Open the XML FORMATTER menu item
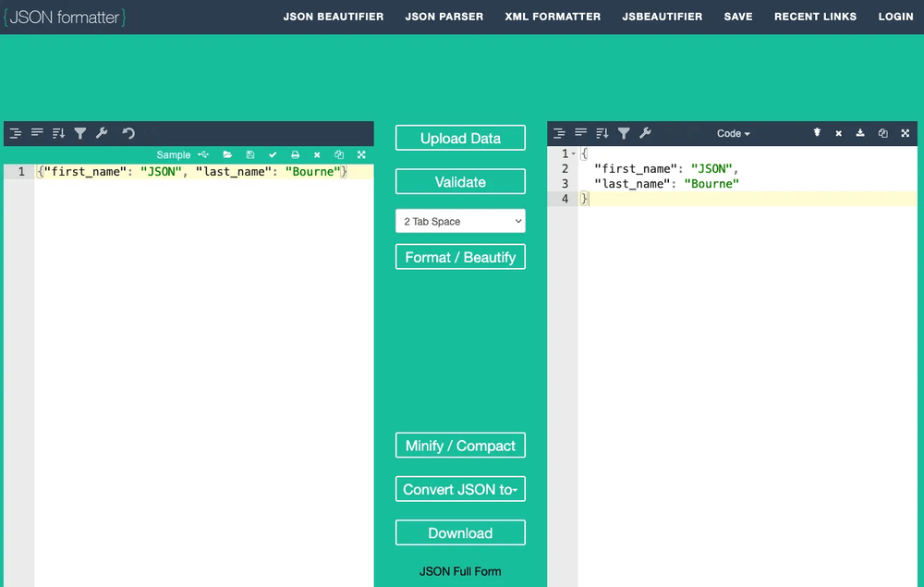924x587 pixels. click(x=553, y=17)
